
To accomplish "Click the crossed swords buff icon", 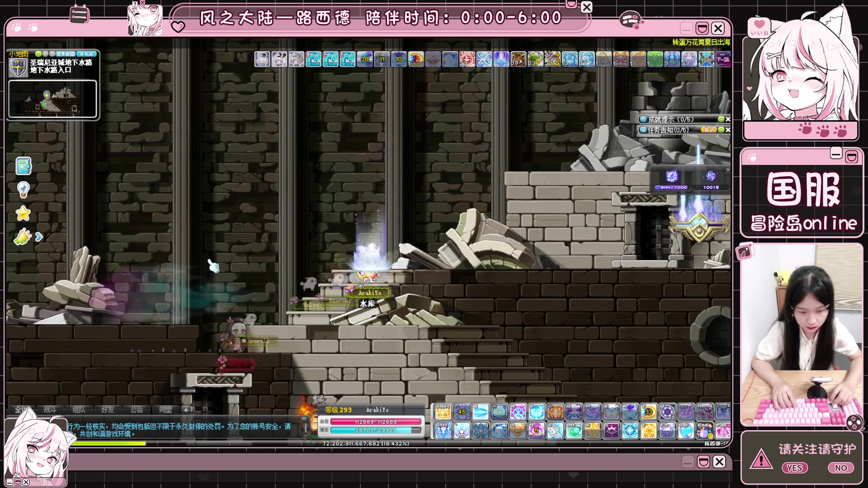I will (x=706, y=59).
